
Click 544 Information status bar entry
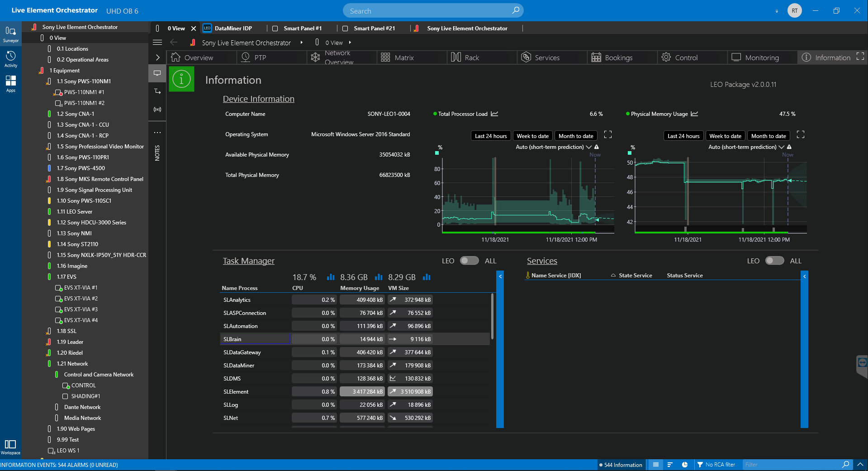(620, 465)
